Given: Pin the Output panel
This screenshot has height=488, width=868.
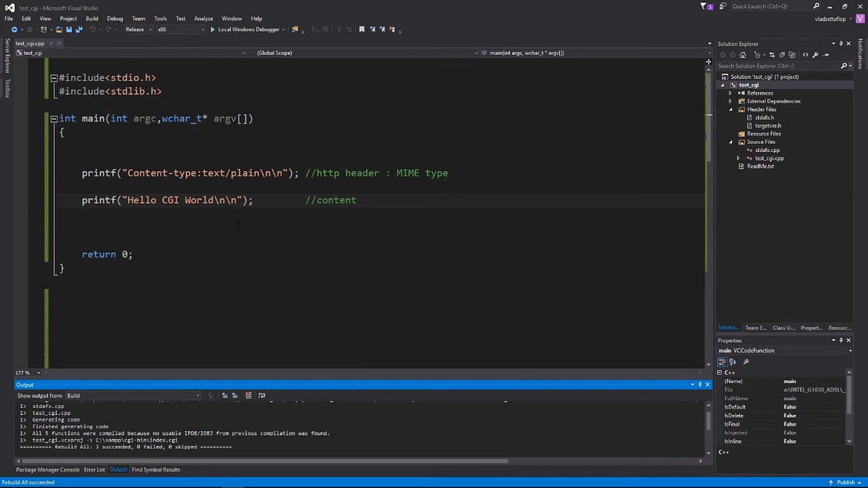Looking at the screenshot, I should [x=700, y=385].
